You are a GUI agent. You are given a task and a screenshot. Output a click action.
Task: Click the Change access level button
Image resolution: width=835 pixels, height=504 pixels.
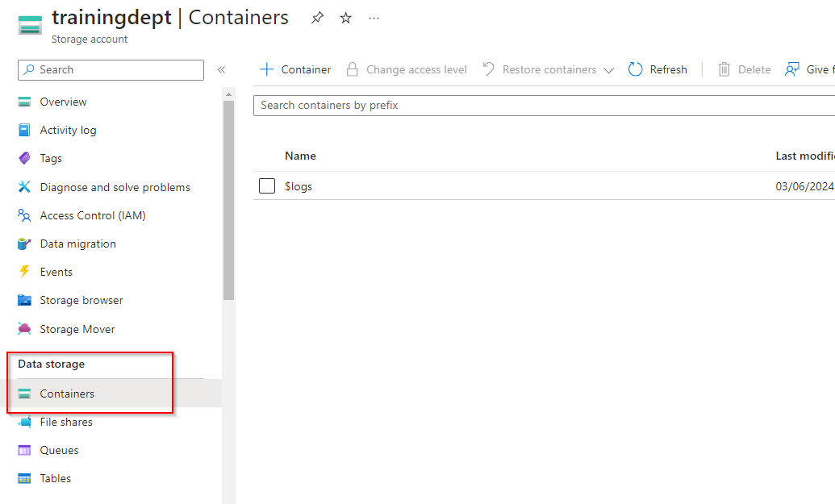[407, 69]
